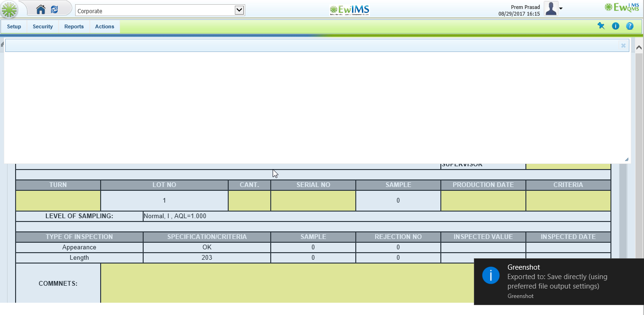Click the INSPECTED DATE column header
Image resolution: width=644 pixels, height=315 pixels.
pyautogui.click(x=568, y=237)
